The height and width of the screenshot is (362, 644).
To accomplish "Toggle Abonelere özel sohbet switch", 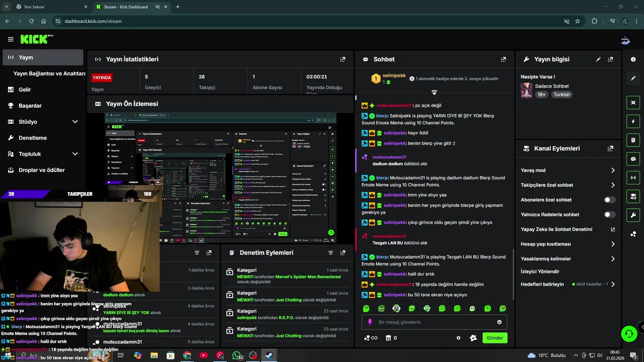I will click(609, 200).
